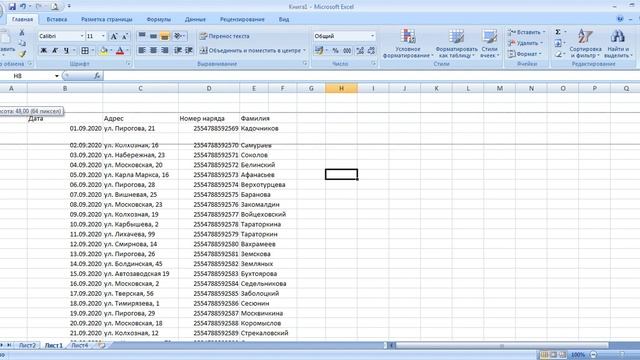This screenshot has width=640, height=360.
Task: Switch to Рецензирование ribbon tab
Action: (x=242, y=20)
